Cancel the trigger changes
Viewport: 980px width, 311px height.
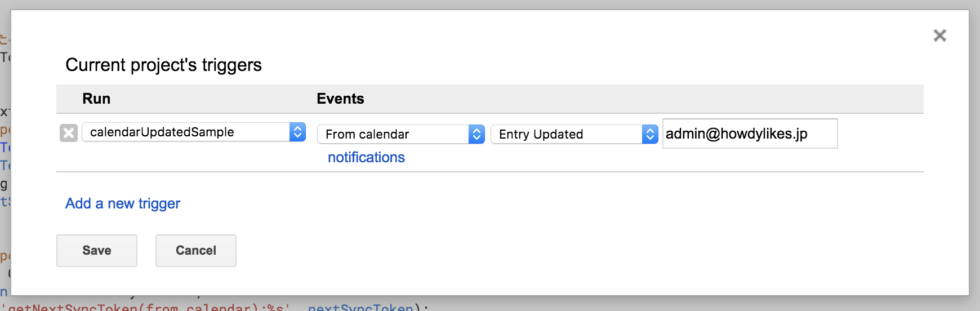[x=195, y=250]
